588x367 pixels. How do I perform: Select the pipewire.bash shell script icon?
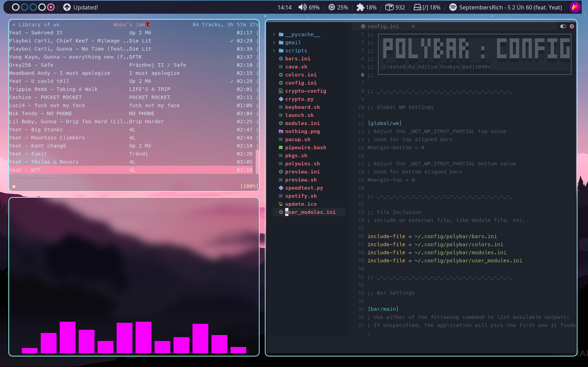[x=281, y=148]
